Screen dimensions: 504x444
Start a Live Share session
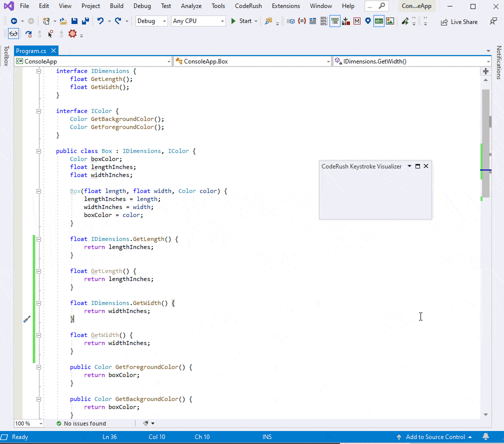click(458, 21)
